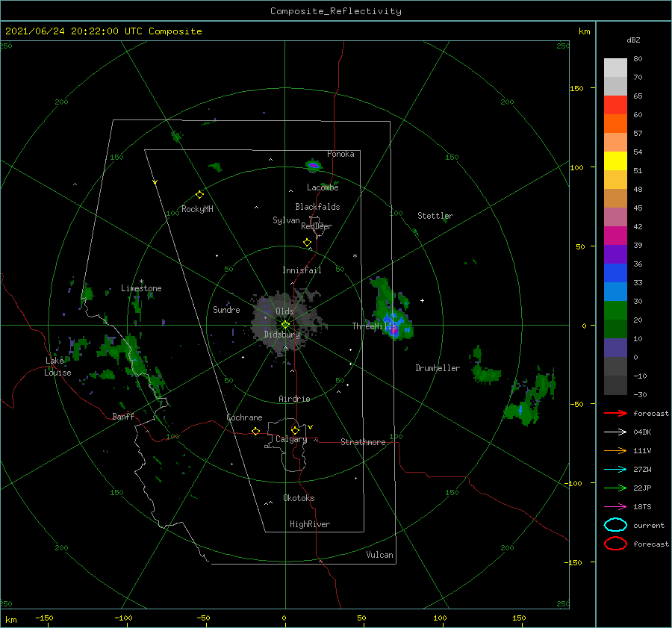This screenshot has width=672, height=628.
Task: Click the magenta storm core at ThreeHills
Action: [x=393, y=330]
